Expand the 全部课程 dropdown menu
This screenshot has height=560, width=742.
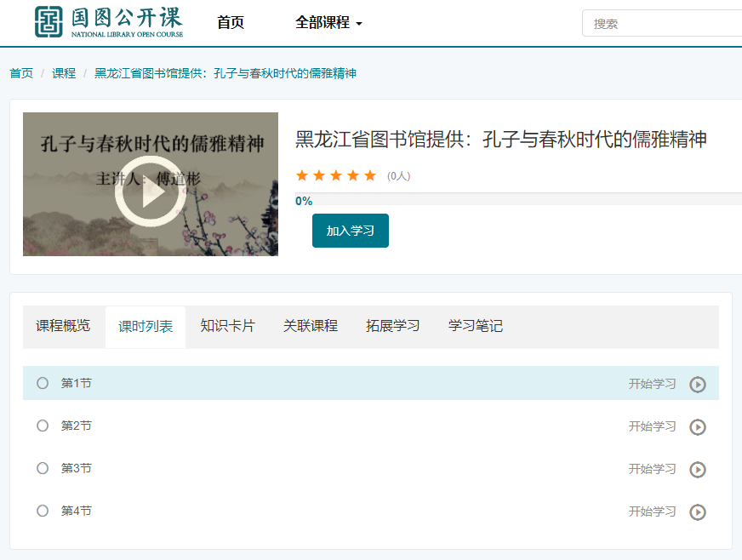point(328,22)
